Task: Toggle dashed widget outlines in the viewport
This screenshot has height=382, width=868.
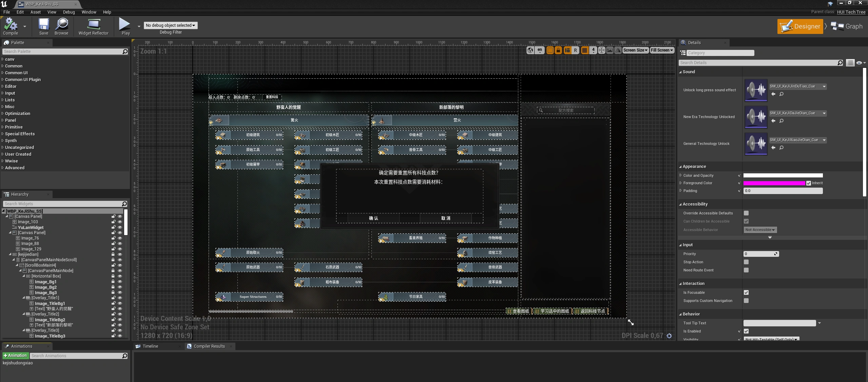Action: click(x=550, y=50)
